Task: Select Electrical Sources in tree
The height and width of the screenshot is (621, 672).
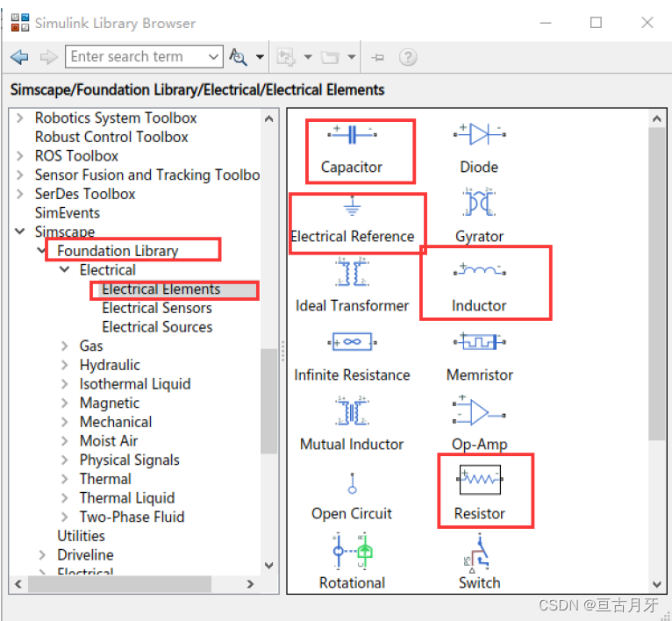Action: pos(157,327)
